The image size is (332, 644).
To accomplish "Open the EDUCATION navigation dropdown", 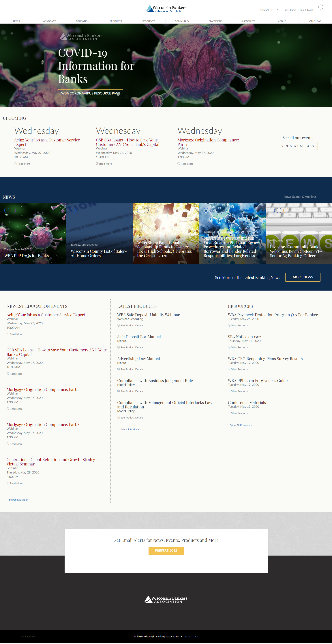I will [82, 21].
